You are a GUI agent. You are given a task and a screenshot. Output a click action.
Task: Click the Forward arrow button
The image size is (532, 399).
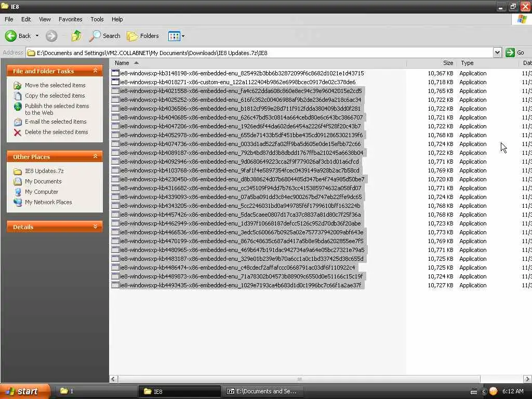point(51,36)
